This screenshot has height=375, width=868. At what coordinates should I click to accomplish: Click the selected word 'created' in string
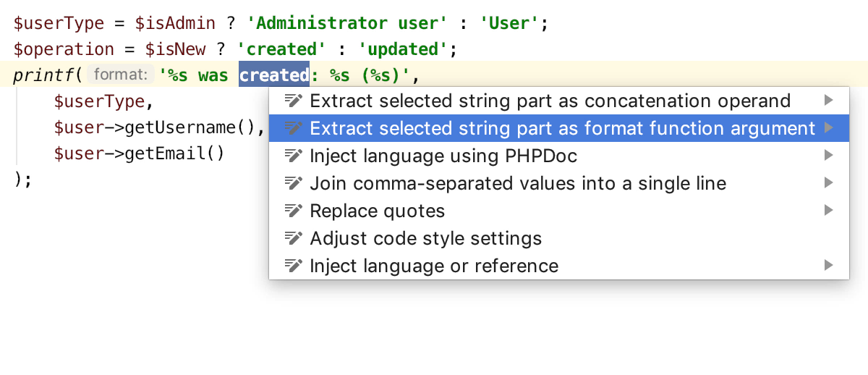coord(274,75)
